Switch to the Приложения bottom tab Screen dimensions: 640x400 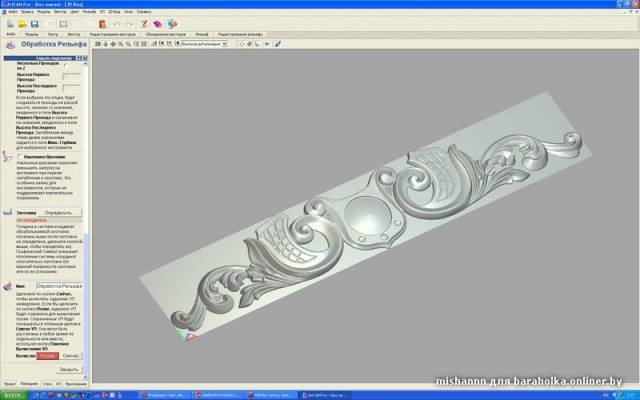pyautogui.click(x=76, y=384)
